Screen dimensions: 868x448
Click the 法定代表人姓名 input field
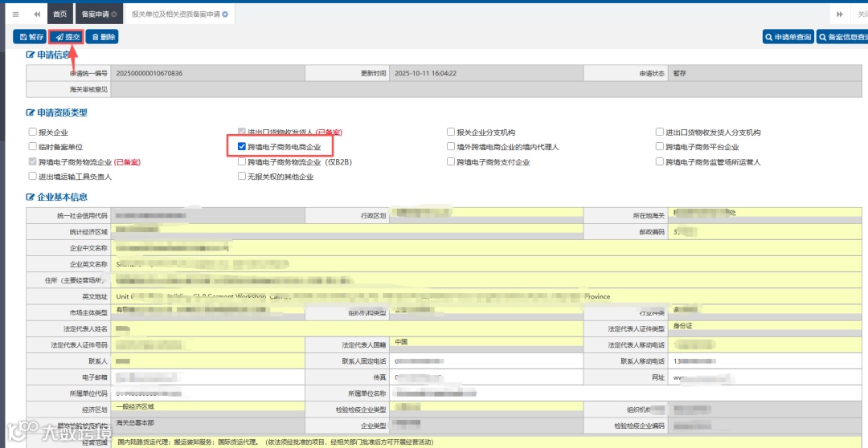click(x=346, y=328)
